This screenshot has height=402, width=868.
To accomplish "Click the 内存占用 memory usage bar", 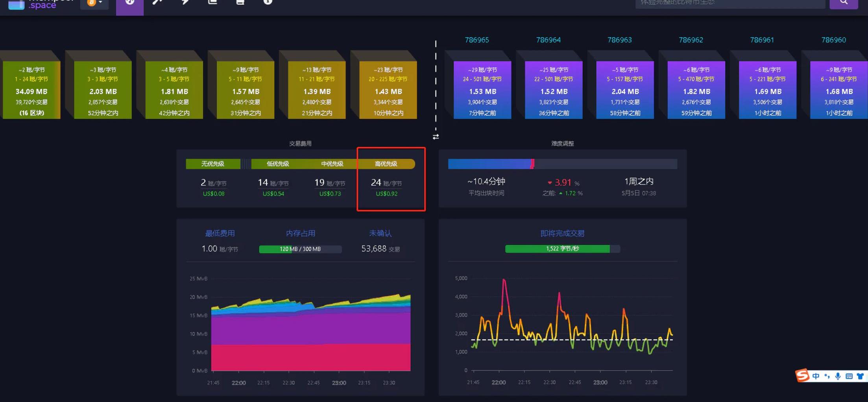I will click(300, 249).
